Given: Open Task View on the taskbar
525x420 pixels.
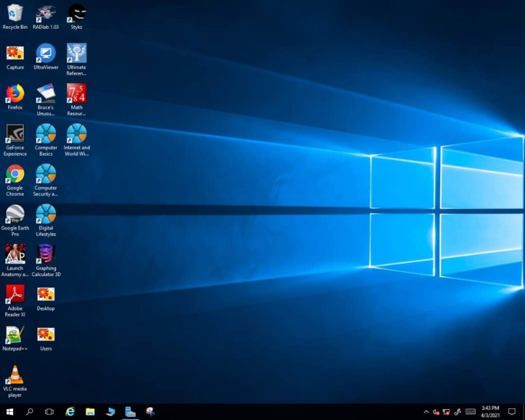Looking at the screenshot, I should coord(49,412).
